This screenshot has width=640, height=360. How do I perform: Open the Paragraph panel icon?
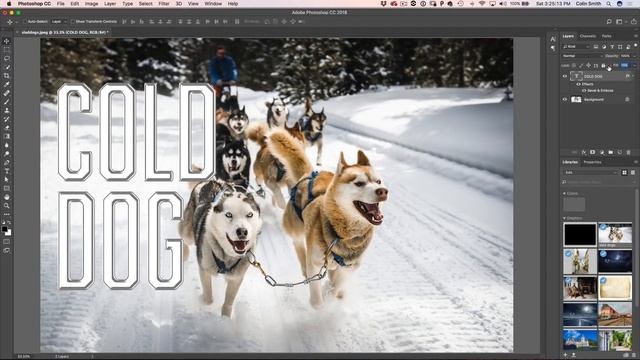tap(553, 48)
